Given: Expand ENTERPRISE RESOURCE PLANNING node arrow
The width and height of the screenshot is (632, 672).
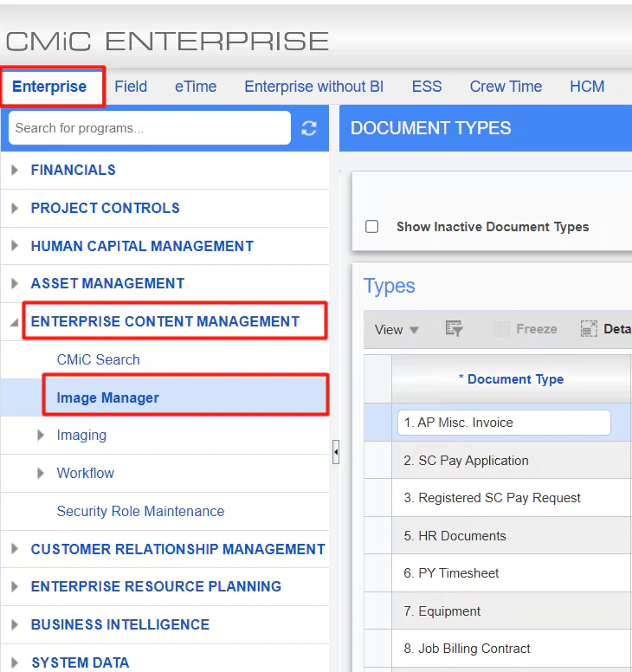Looking at the screenshot, I should point(15,587).
